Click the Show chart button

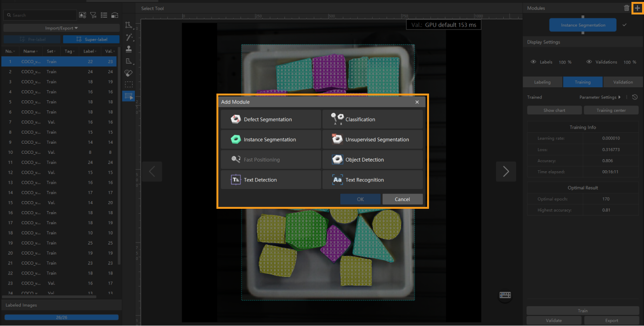coord(554,110)
